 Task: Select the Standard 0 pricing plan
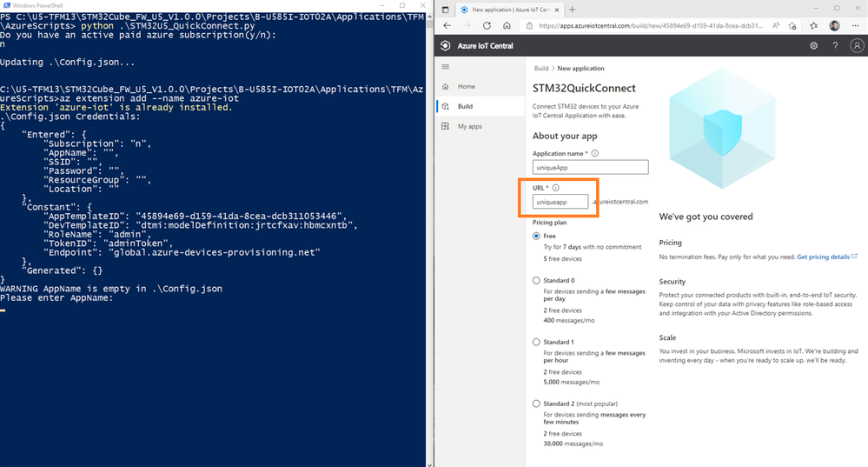[x=536, y=280]
